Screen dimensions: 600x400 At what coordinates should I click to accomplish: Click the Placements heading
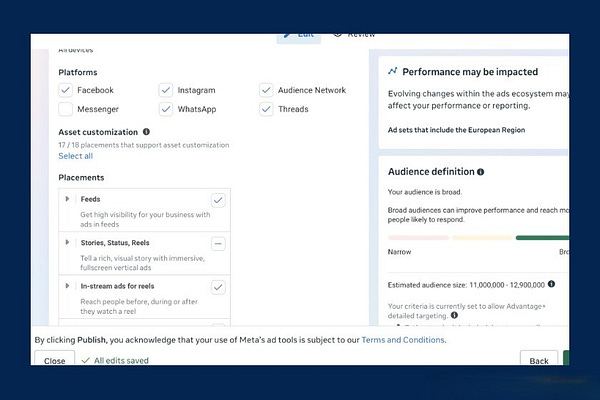click(81, 178)
